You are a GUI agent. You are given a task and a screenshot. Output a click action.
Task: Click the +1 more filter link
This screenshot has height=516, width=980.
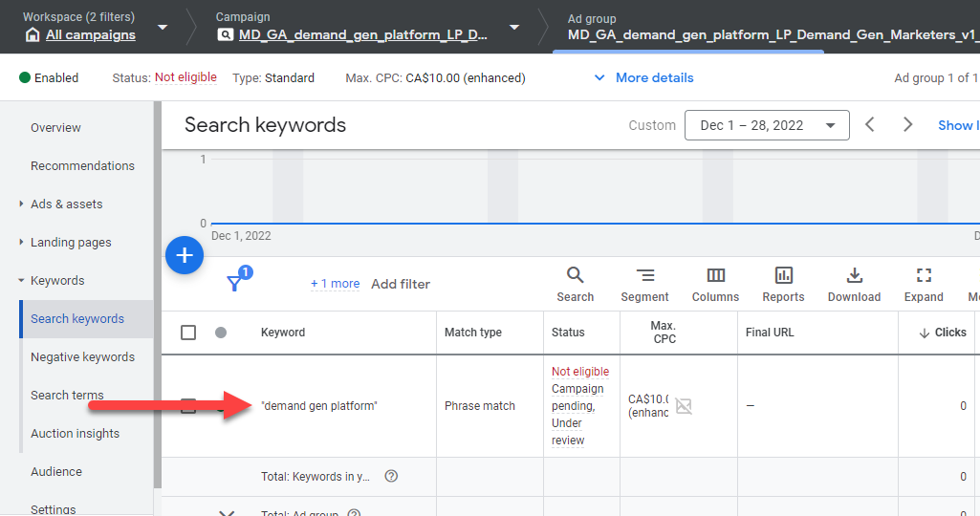point(335,284)
